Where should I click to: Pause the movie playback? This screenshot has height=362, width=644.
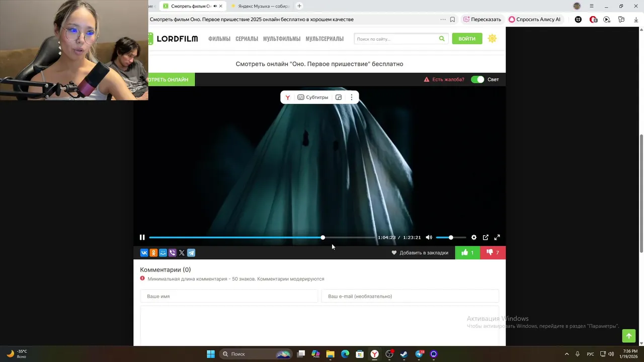pos(142,237)
